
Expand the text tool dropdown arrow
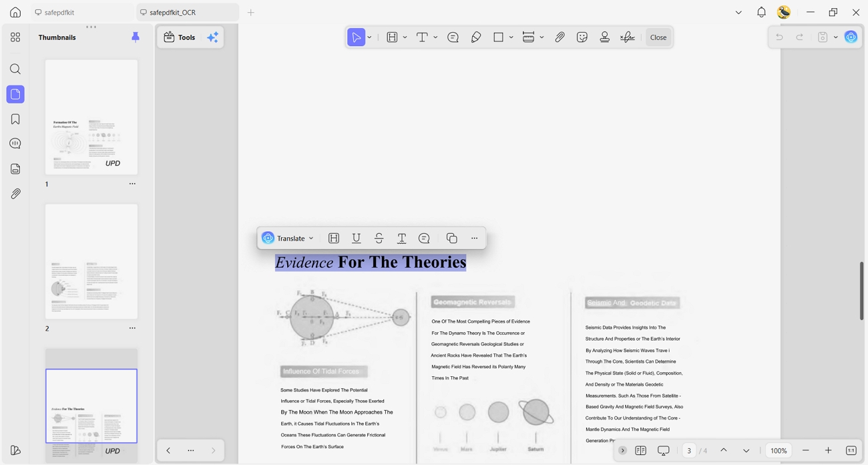[x=435, y=37]
